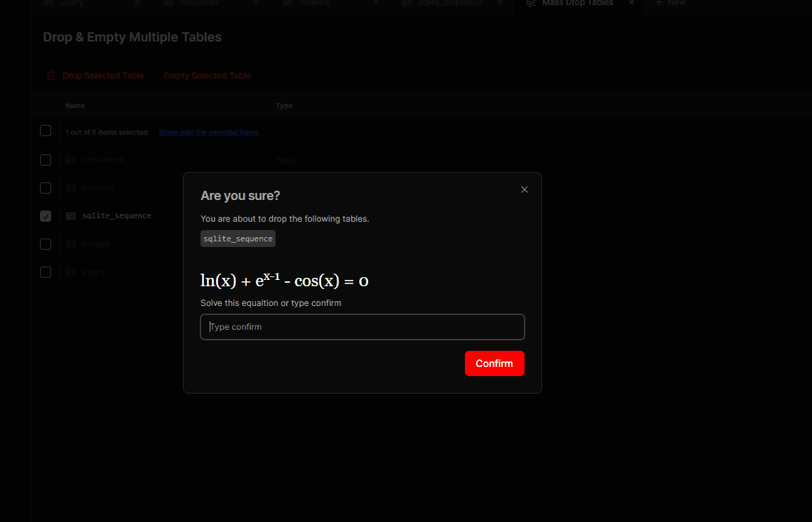Focus the 'Type confirm' input field
Viewport: 812px width, 522px height.
coord(363,327)
